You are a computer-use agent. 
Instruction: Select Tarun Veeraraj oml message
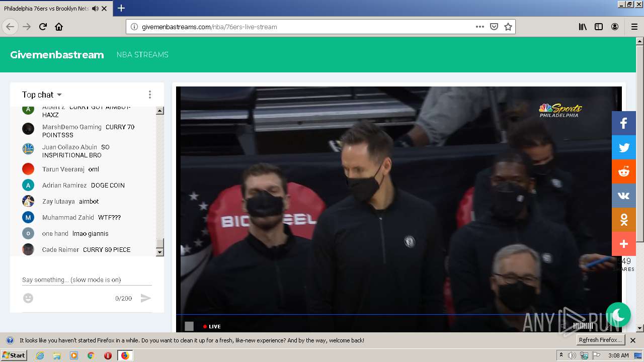tap(70, 169)
